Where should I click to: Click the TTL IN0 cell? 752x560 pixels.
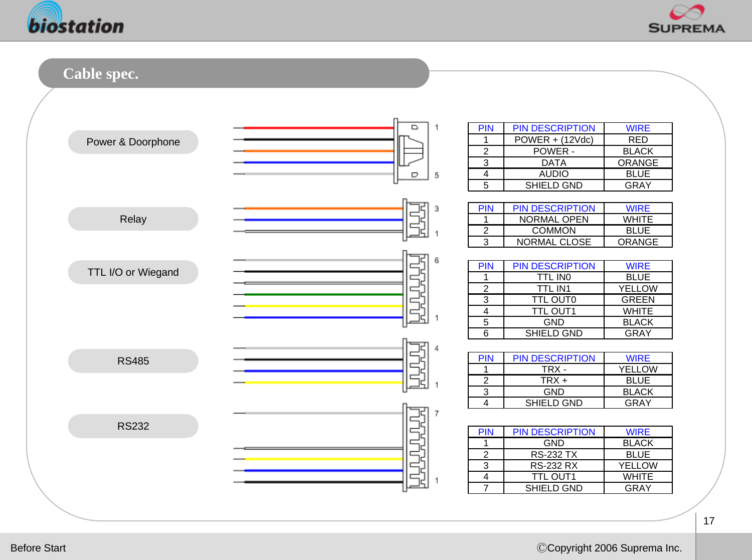click(x=554, y=277)
